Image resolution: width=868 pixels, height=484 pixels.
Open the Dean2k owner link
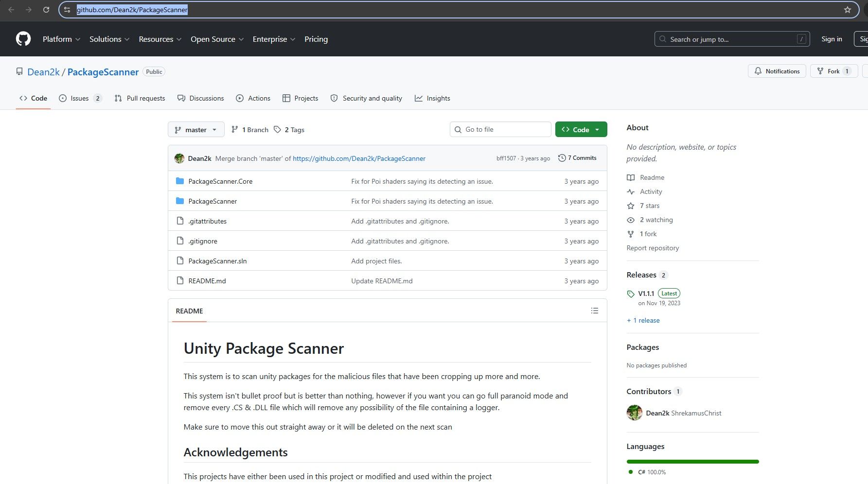43,72
